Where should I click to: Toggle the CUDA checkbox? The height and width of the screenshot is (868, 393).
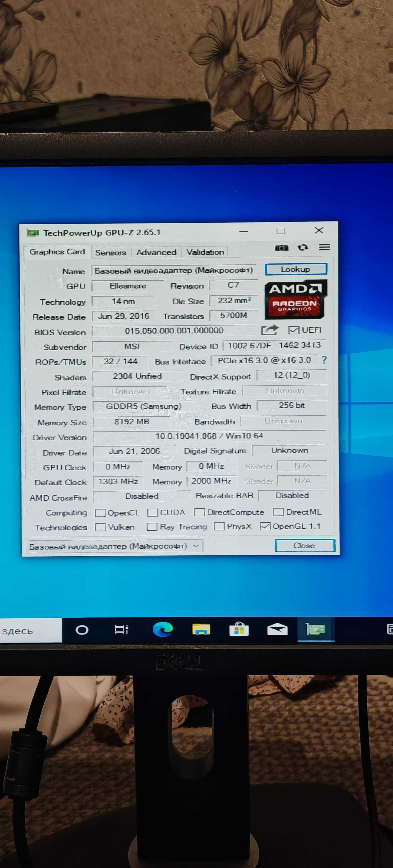(152, 512)
